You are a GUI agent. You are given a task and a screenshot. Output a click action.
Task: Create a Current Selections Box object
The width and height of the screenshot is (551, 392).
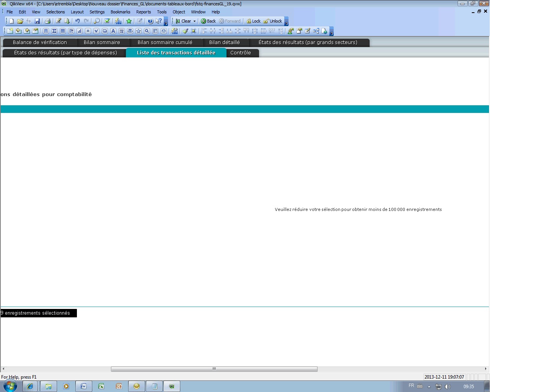[x=96, y=31]
